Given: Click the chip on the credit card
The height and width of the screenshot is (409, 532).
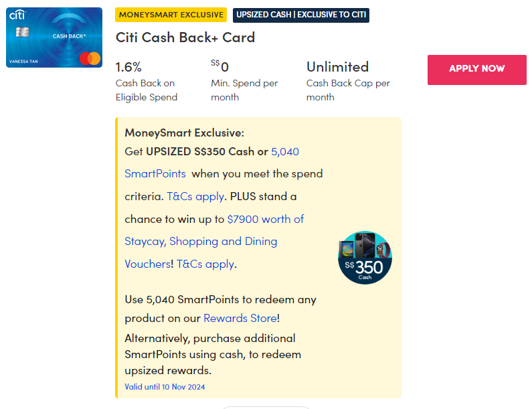Looking at the screenshot, I should tap(22, 32).
